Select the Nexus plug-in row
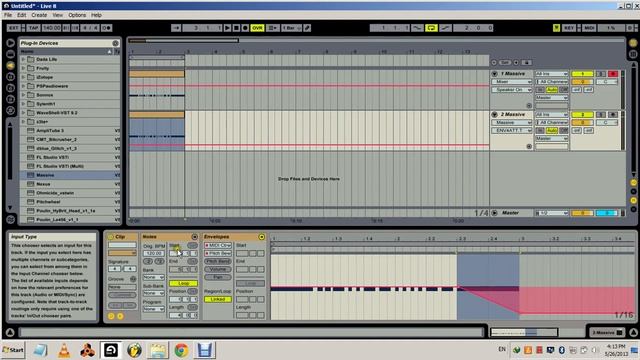Image resolution: width=640 pixels, height=360 pixels. tap(70, 184)
